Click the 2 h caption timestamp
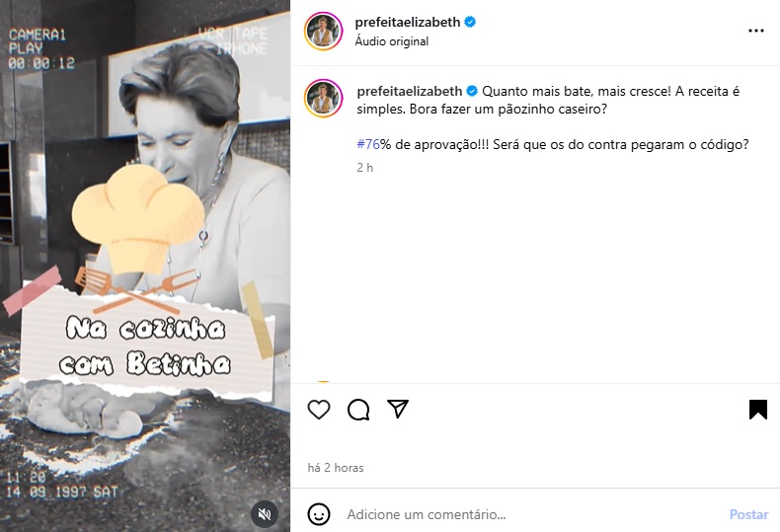Viewport: 780px width, 532px height. coord(364,168)
